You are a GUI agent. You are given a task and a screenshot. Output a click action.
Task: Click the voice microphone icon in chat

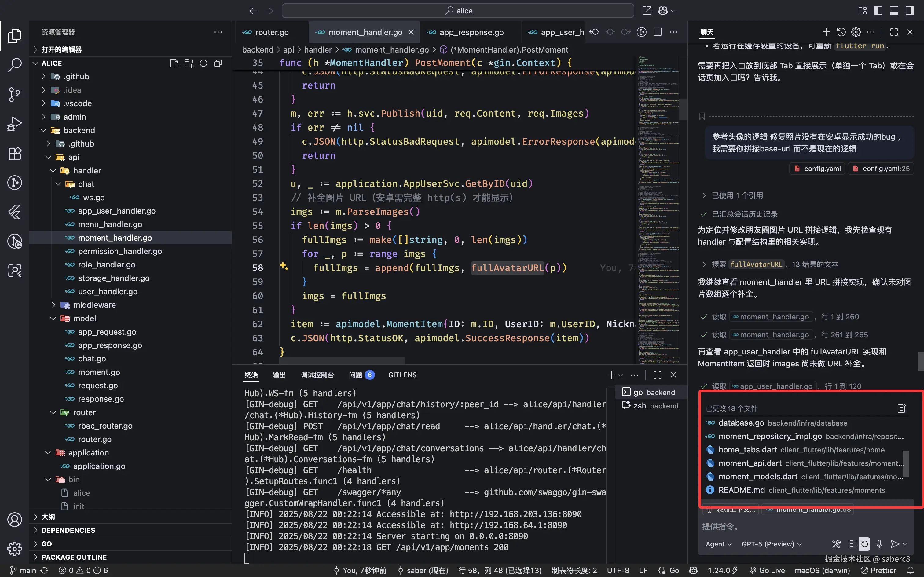tap(879, 544)
